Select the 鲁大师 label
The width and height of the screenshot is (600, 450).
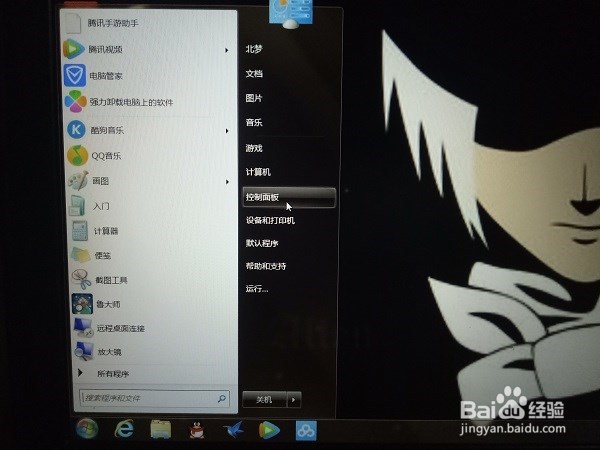(108, 304)
